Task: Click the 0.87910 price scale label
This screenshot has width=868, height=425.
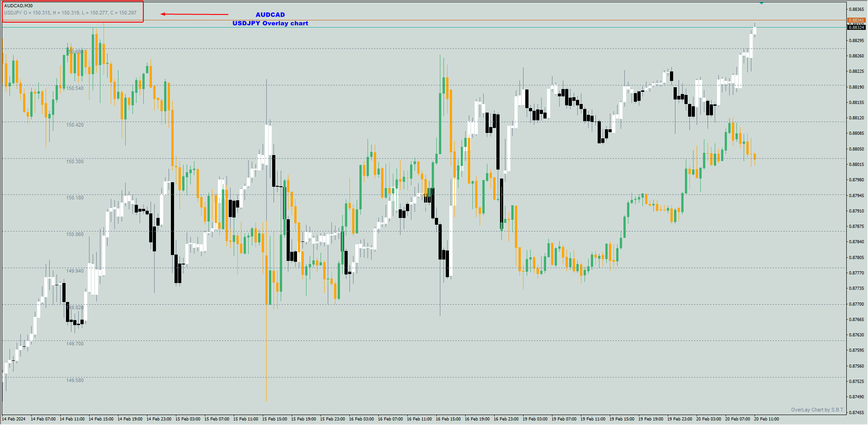Action: (857, 211)
